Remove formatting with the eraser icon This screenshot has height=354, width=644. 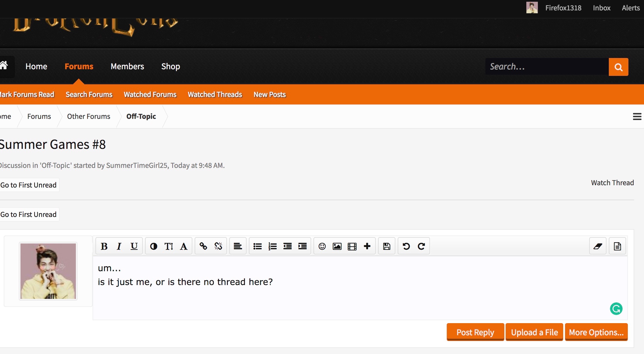coord(598,246)
